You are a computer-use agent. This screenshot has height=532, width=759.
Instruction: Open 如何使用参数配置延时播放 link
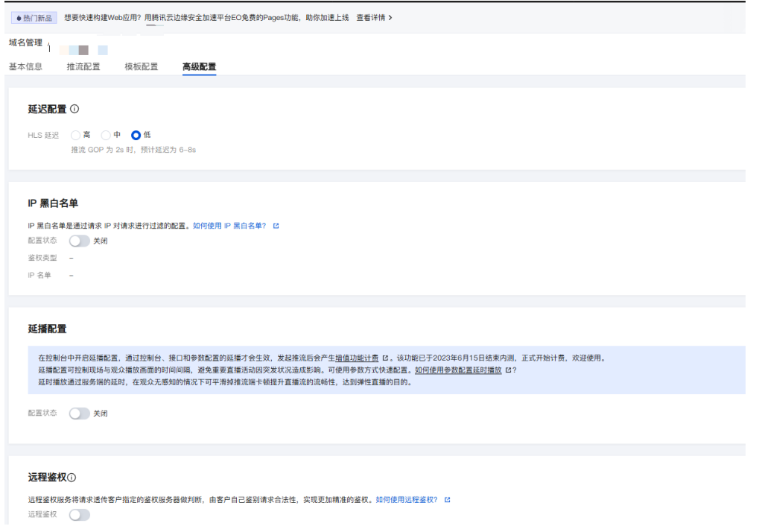pyautogui.click(x=458, y=370)
